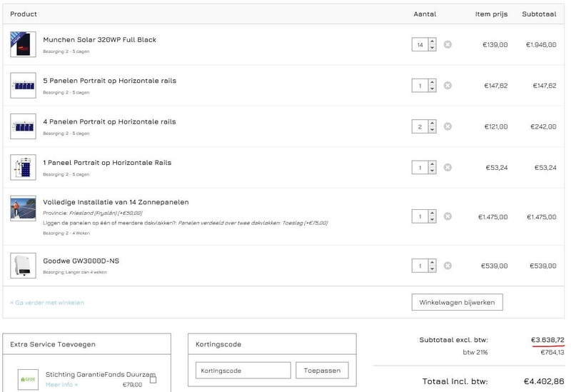Open Munchen Solar 320WP Full Black link
This screenshot has width=571, height=392.
(99, 40)
